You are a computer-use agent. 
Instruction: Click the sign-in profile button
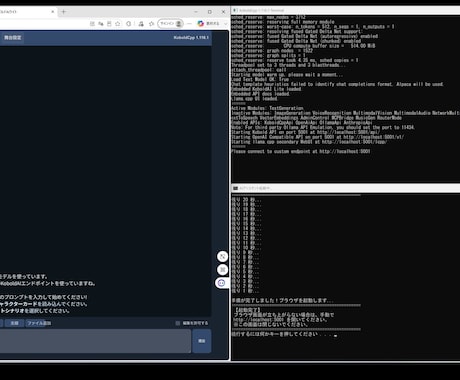point(170,24)
